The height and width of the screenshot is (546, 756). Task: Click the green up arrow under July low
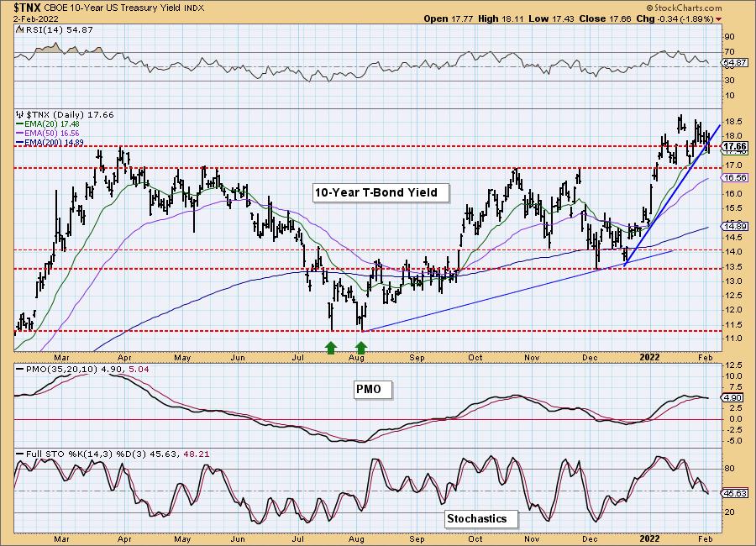coord(330,348)
